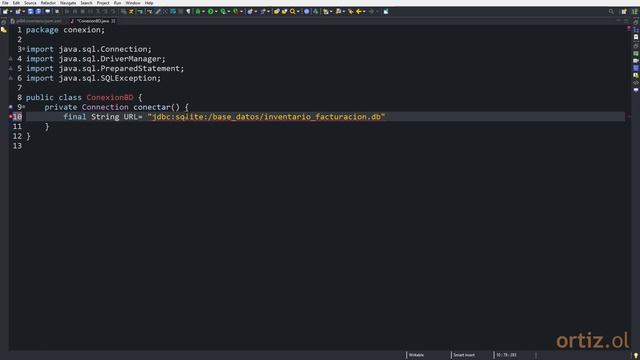Open the Search toolbar dropdown arrow

point(298,11)
